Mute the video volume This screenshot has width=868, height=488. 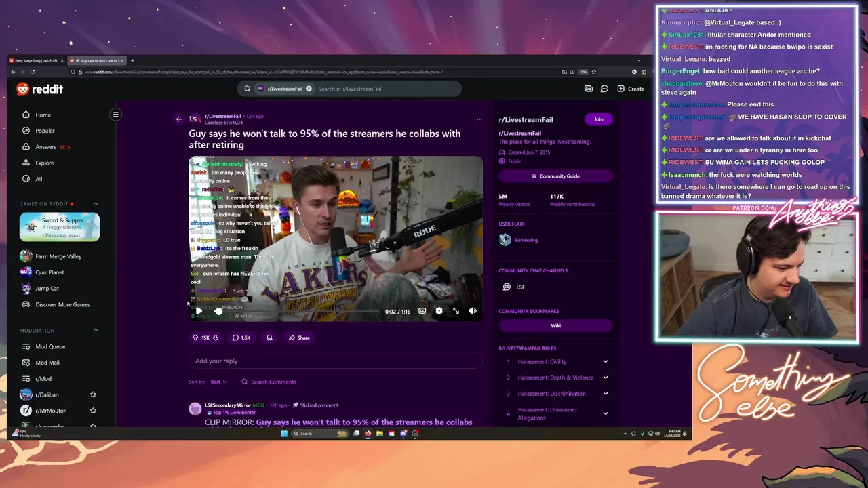point(473,311)
